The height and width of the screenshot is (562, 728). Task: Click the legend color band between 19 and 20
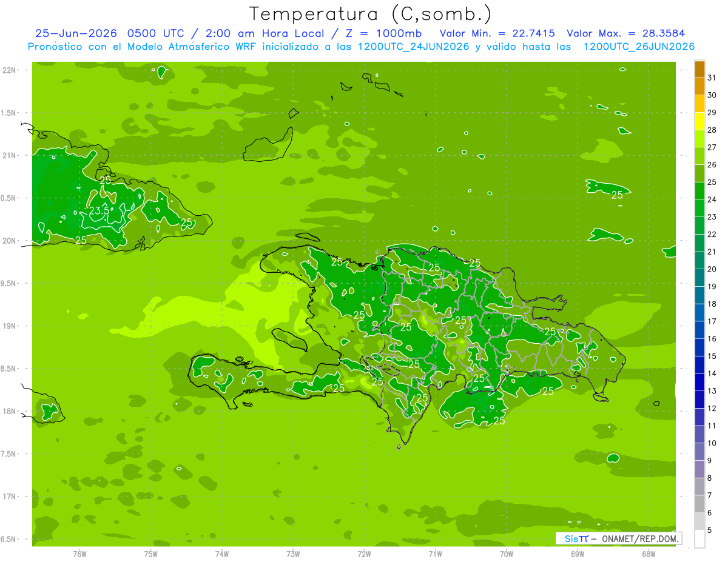click(699, 278)
